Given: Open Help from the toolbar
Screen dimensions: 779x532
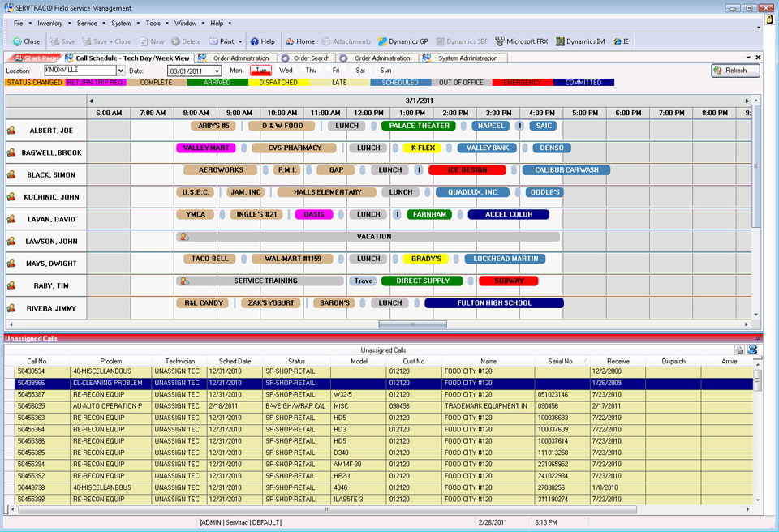Looking at the screenshot, I should point(262,41).
